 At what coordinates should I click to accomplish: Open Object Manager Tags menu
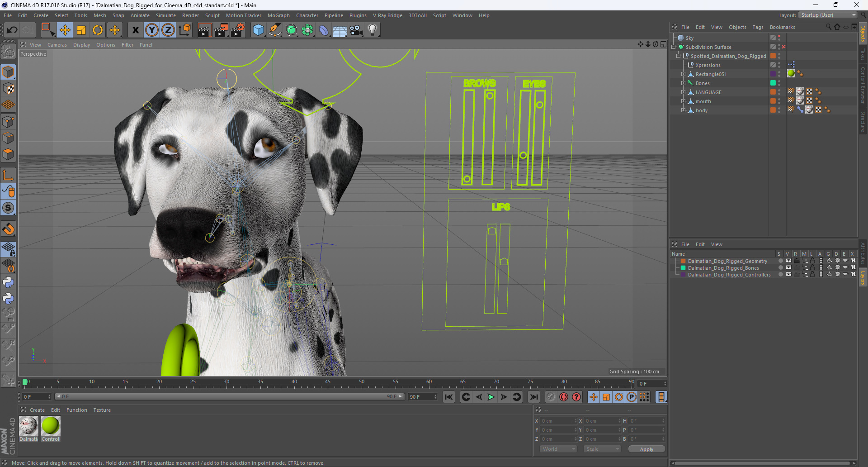coord(758,27)
